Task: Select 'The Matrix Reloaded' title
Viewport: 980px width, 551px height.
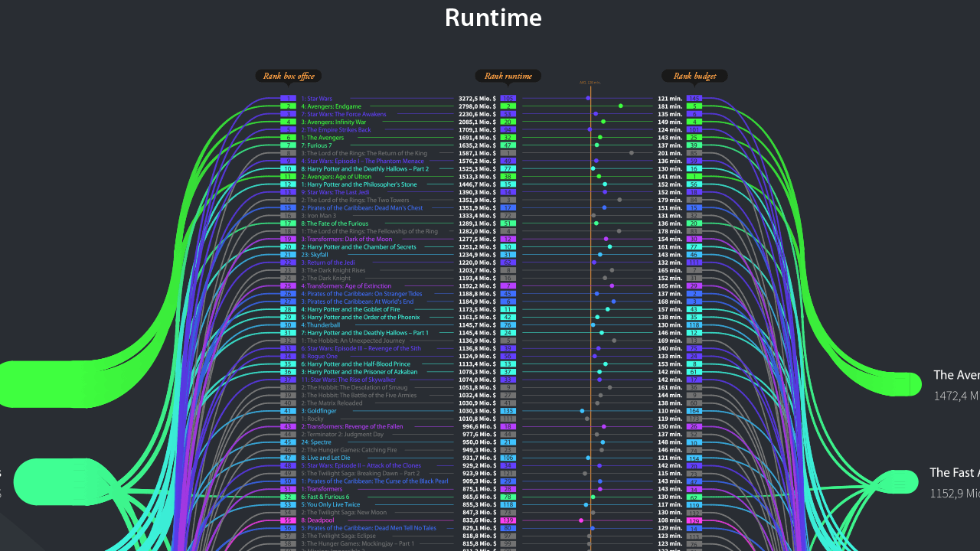Action: [x=332, y=403]
